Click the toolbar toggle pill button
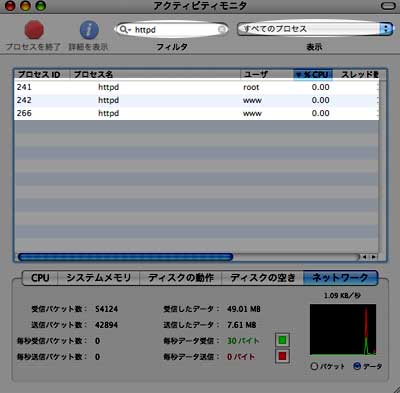This screenshot has height=393, width=400. pos(388,6)
